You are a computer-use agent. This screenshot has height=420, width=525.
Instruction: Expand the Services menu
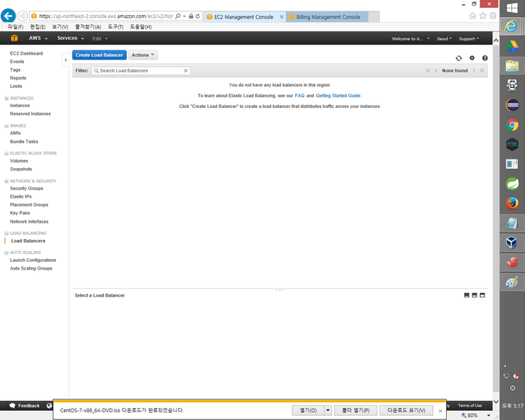click(x=70, y=38)
